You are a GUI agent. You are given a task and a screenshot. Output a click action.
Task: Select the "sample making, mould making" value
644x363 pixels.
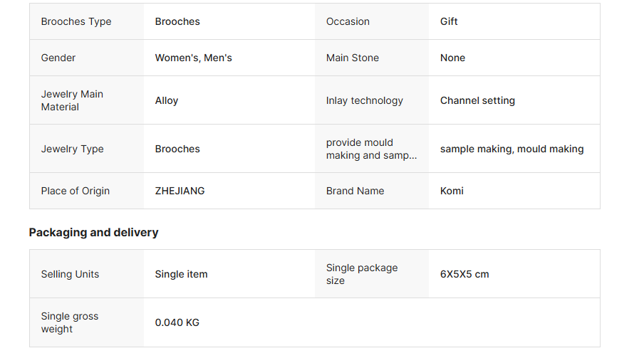point(511,149)
